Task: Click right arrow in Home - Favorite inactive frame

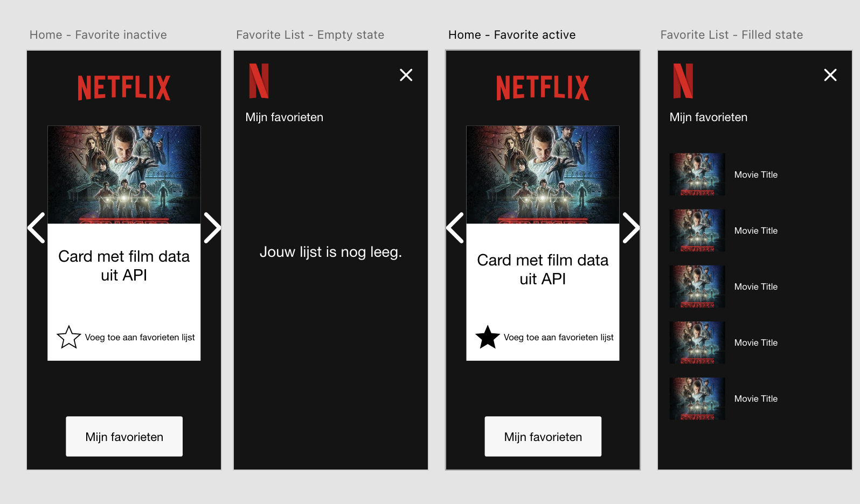Action: click(x=212, y=228)
